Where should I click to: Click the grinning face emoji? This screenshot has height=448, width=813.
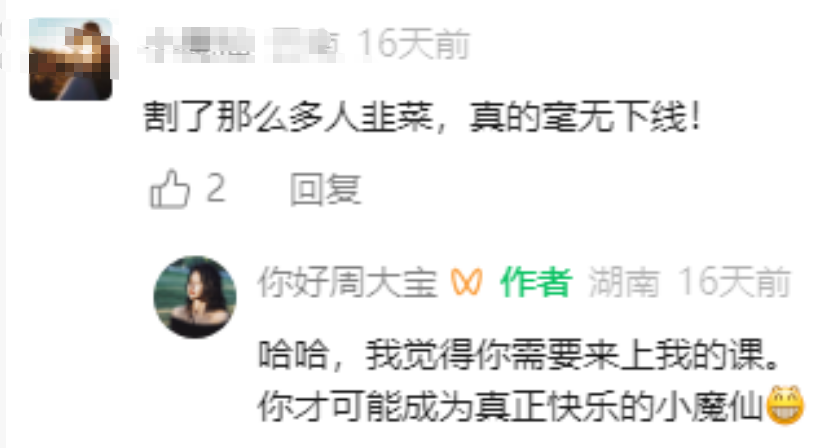[785, 405]
